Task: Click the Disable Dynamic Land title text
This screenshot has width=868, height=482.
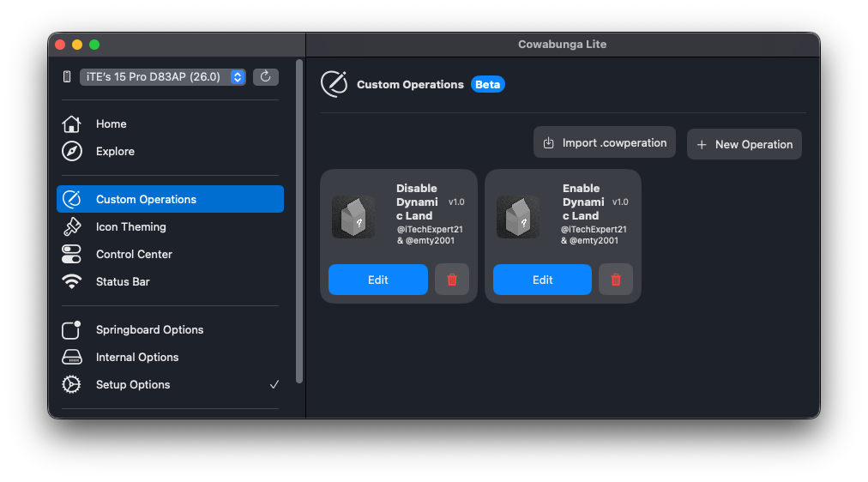Action: [418, 202]
